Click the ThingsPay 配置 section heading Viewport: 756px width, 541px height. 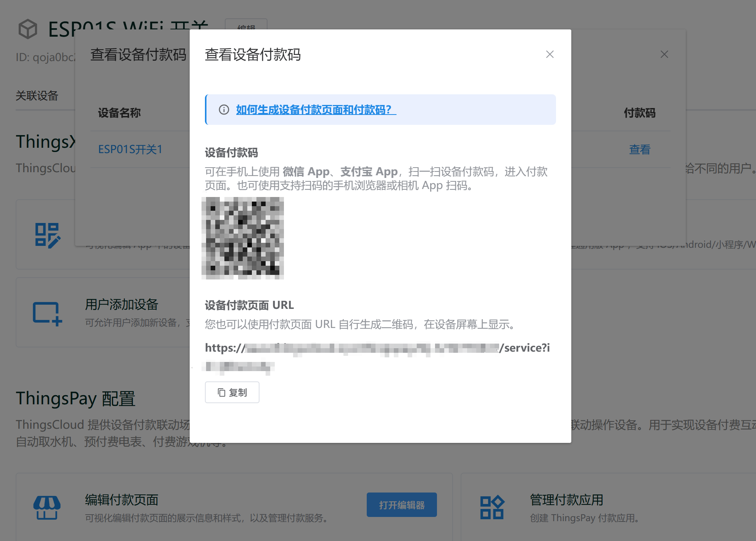tap(76, 398)
